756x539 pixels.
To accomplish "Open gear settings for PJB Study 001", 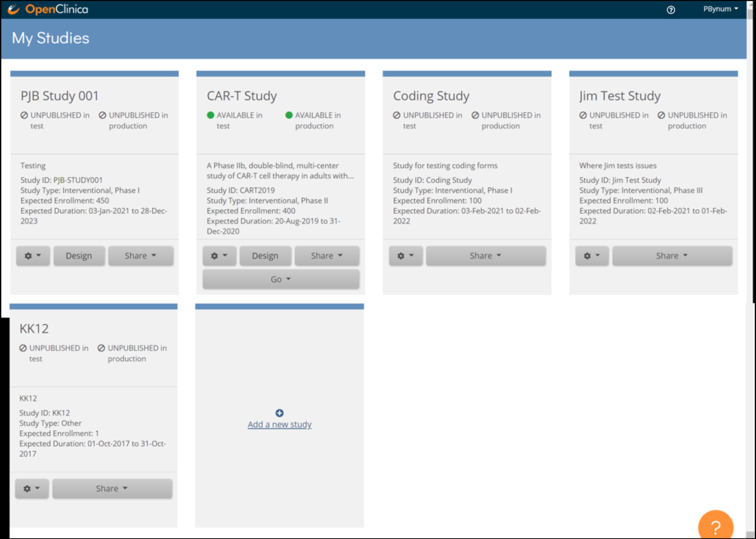I will tap(33, 256).
